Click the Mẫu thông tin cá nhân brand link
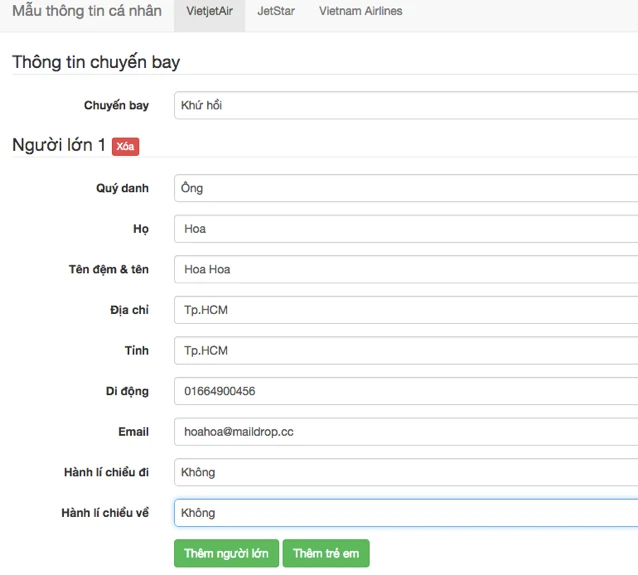Image resolution: width=638 pixels, height=575 pixels. click(x=87, y=11)
